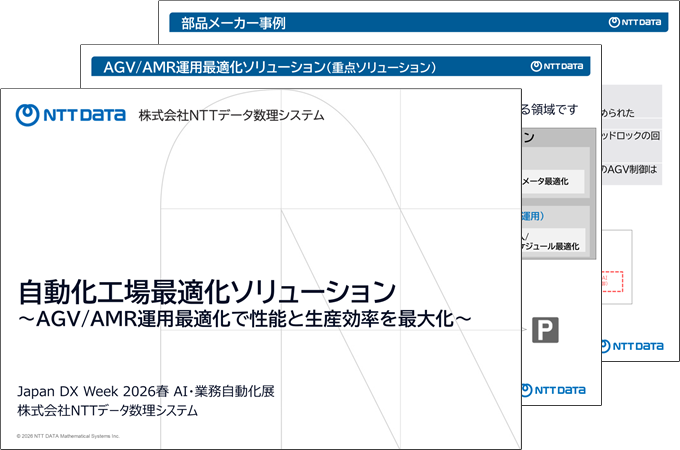
Task: Click the NTT DATA logo on front slide
Action: point(71,115)
